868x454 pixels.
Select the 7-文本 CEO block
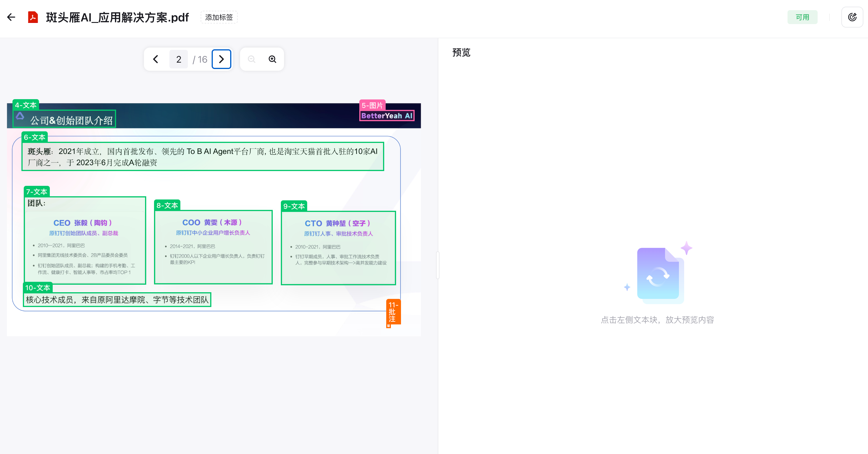pyautogui.click(x=85, y=240)
